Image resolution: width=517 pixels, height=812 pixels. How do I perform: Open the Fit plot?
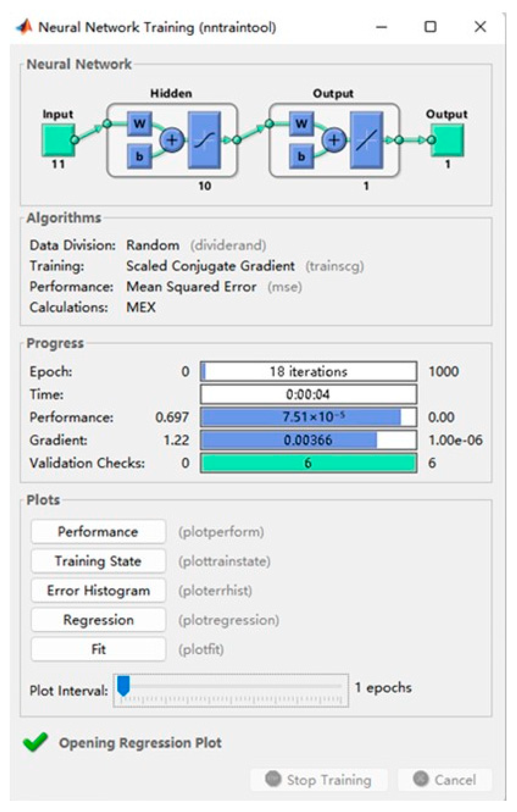pos(98,649)
